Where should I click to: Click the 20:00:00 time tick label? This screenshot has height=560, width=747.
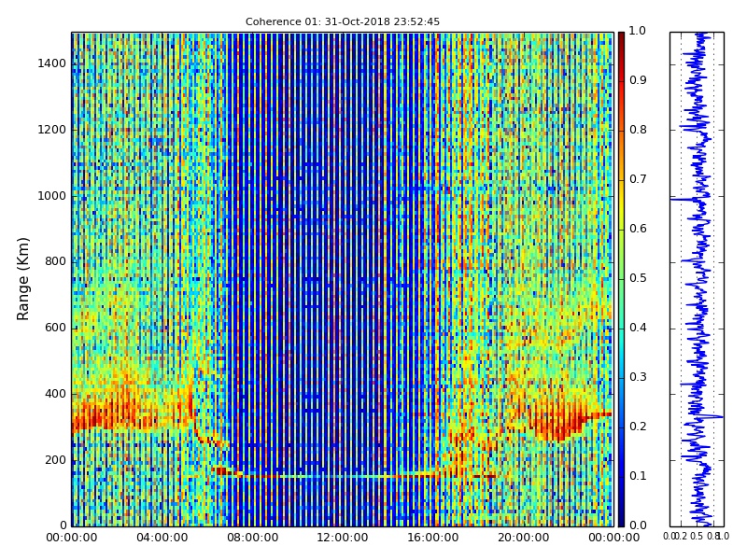tap(524, 538)
